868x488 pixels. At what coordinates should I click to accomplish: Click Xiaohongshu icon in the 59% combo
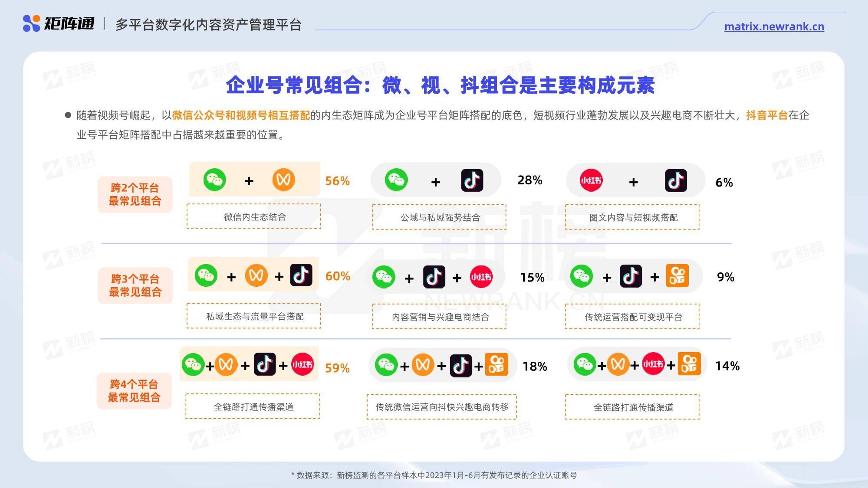[x=302, y=364]
